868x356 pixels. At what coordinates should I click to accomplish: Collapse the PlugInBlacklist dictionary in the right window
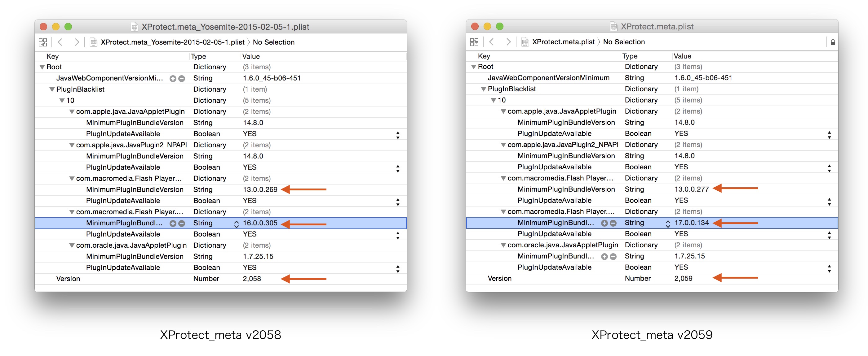point(483,89)
